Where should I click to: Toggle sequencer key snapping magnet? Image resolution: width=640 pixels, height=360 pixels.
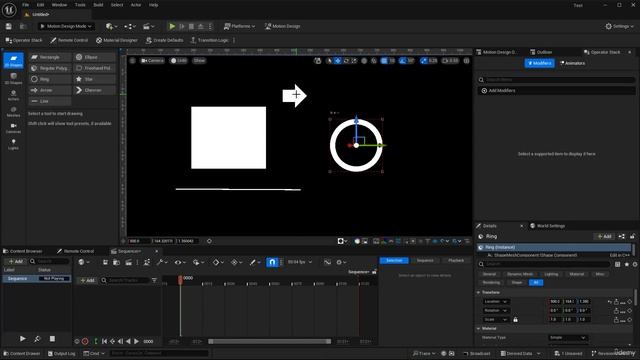click(272, 262)
